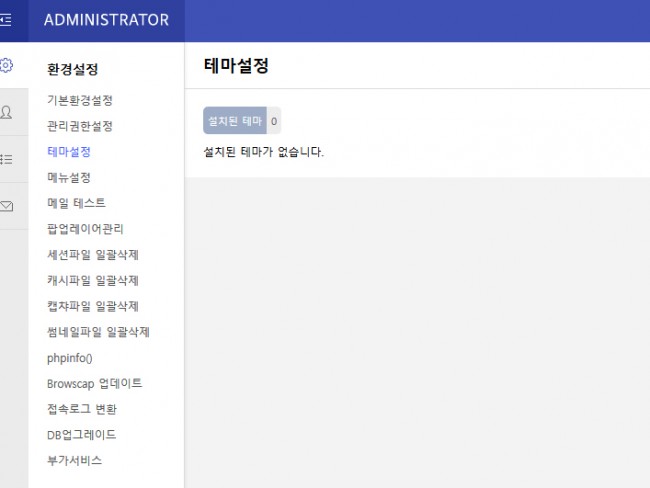Run 캐시파일 일괄삭제
The height and width of the screenshot is (488, 650).
(93, 280)
